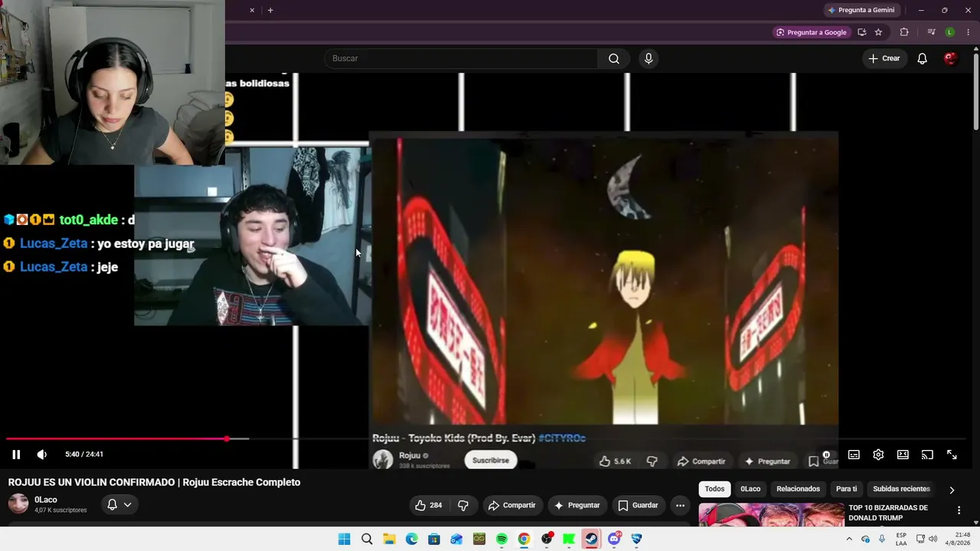The height and width of the screenshot is (551, 980).
Task: Open Spotify from the taskbar
Action: click(x=501, y=539)
